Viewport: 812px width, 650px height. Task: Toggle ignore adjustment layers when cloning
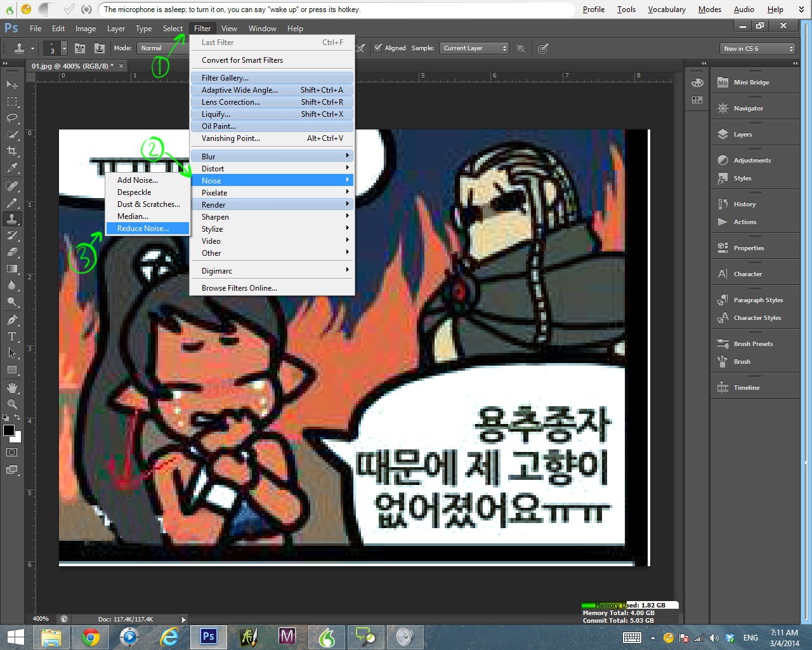(x=521, y=48)
